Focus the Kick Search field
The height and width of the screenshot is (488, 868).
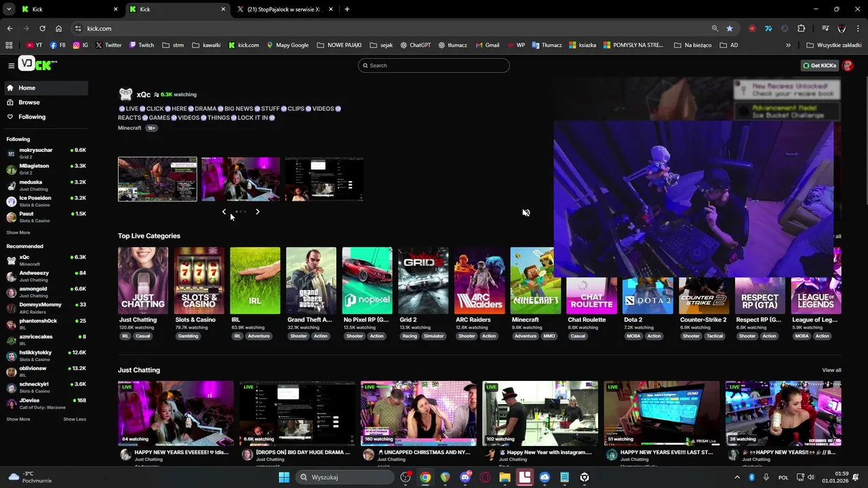(x=434, y=66)
